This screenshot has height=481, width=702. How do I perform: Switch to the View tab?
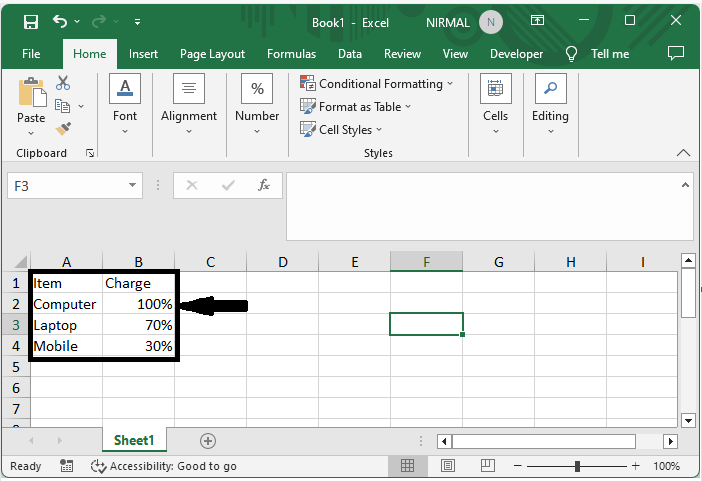(455, 54)
